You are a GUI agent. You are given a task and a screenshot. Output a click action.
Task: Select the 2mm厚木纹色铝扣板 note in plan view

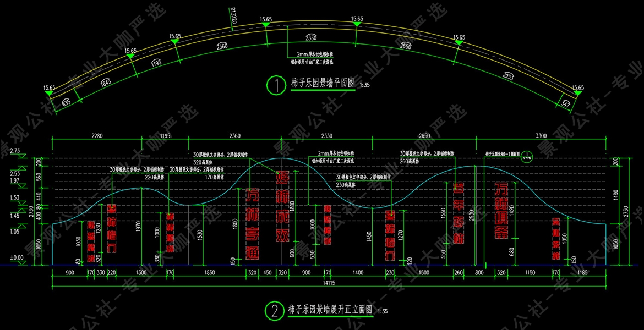[x=315, y=54]
